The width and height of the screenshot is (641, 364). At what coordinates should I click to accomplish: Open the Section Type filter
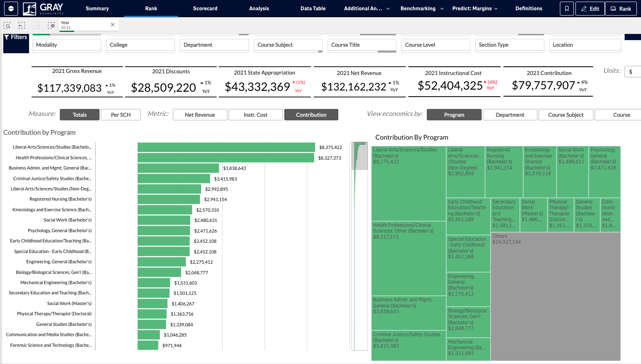[x=510, y=45]
